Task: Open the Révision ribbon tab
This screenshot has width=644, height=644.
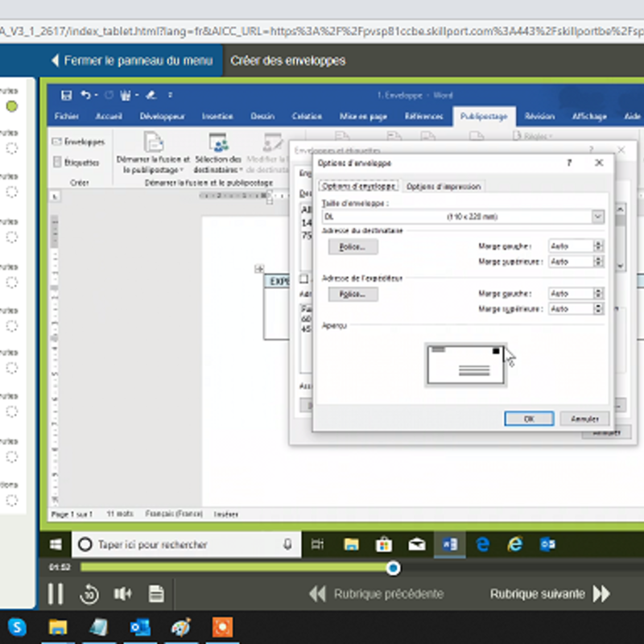Action: tap(539, 116)
